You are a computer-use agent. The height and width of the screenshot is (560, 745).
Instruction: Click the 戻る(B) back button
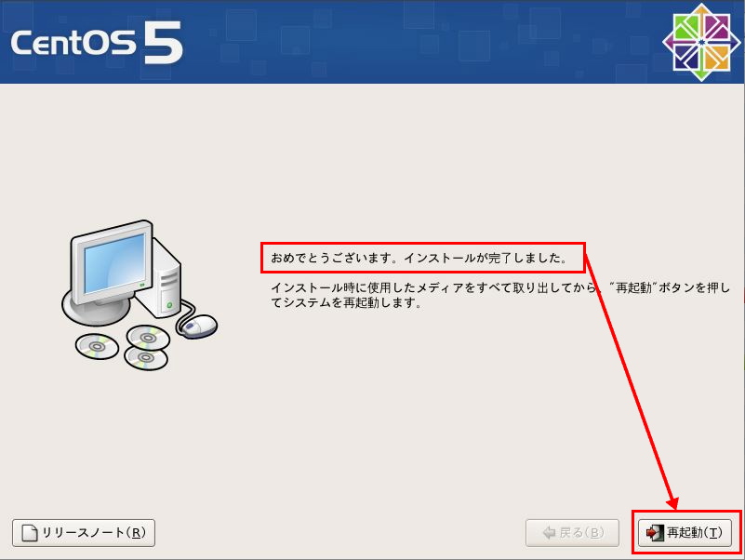click(572, 533)
